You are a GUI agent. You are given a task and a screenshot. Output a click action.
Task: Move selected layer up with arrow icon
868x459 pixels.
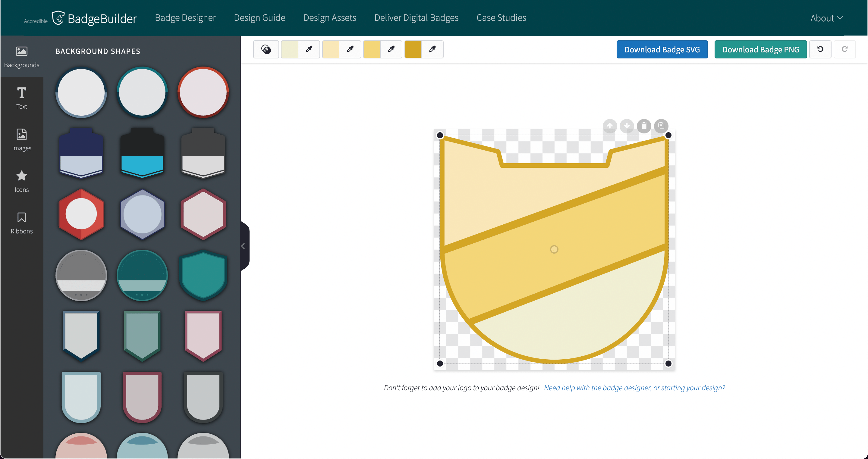pos(609,126)
